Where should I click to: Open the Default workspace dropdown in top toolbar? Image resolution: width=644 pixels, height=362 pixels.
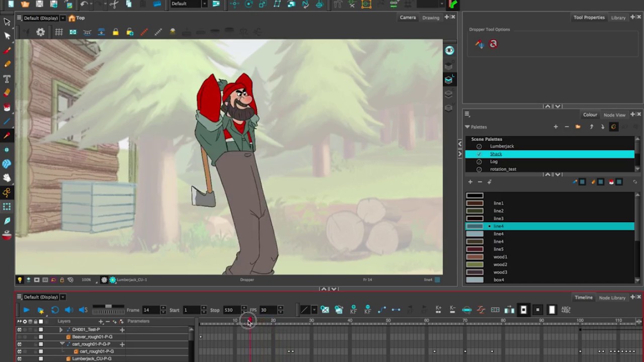204,4
